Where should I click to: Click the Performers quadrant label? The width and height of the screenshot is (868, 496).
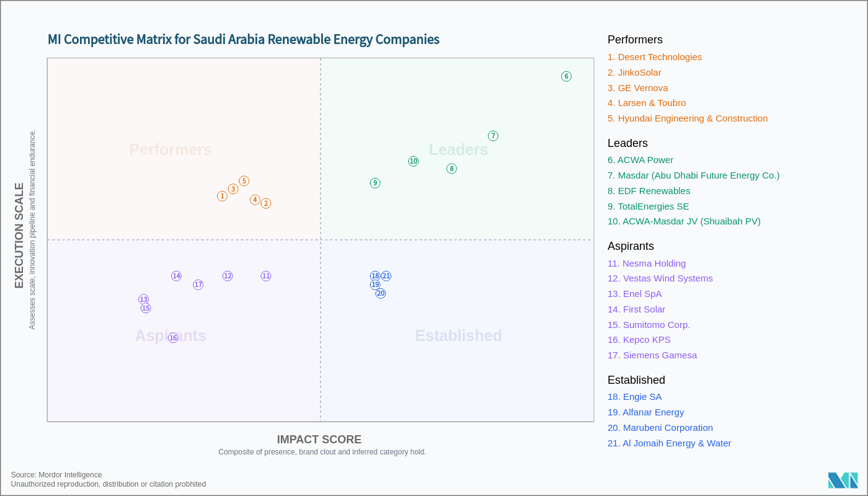click(x=170, y=149)
